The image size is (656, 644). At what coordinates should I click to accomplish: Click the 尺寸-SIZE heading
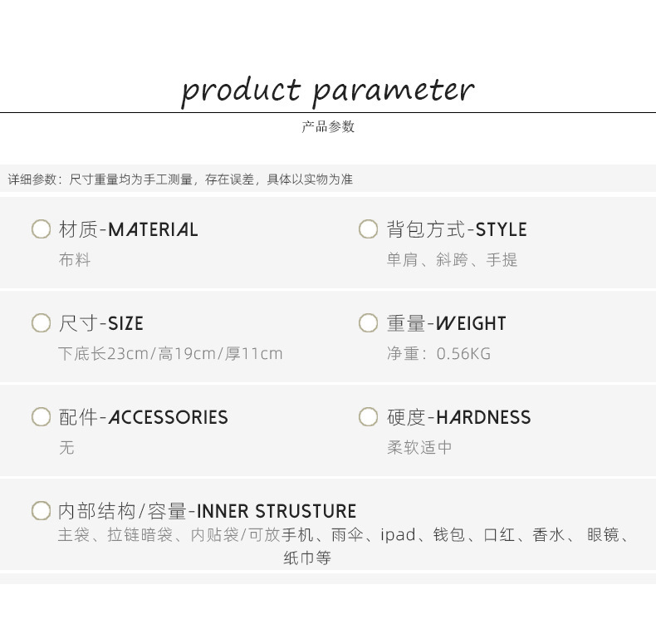click(101, 323)
